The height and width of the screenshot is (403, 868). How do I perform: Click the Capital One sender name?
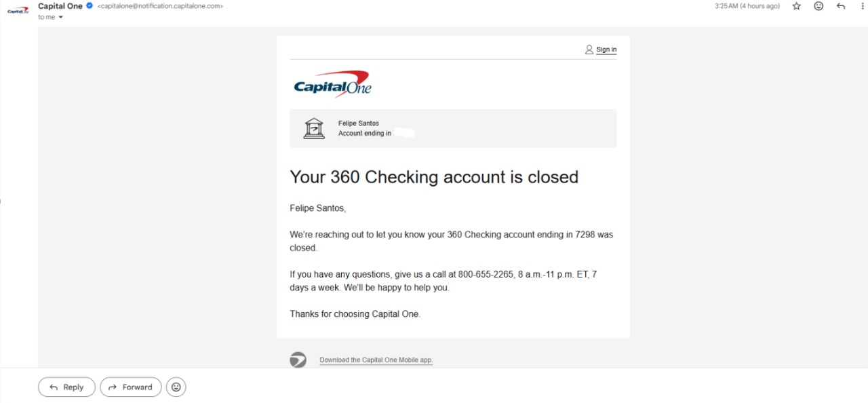pos(60,6)
